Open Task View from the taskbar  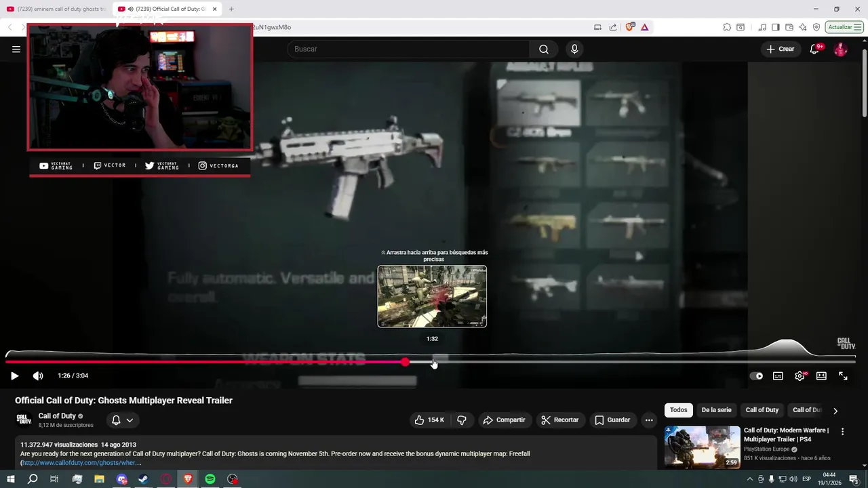click(54, 479)
